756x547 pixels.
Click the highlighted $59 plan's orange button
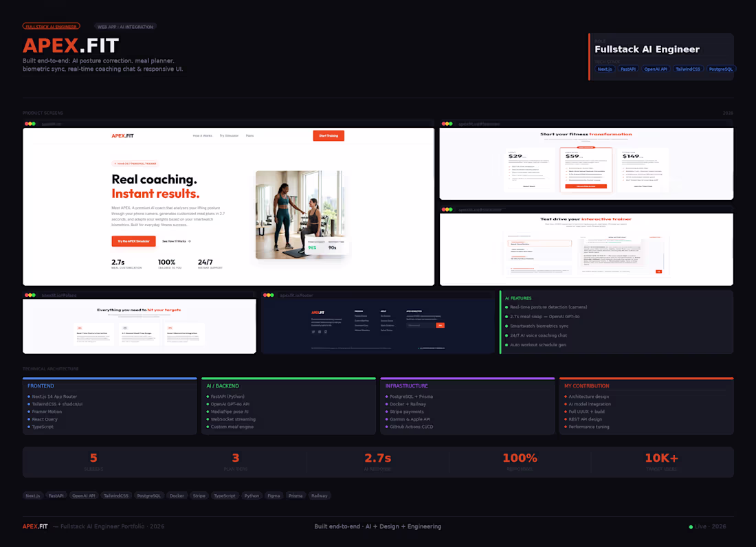tap(586, 186)
